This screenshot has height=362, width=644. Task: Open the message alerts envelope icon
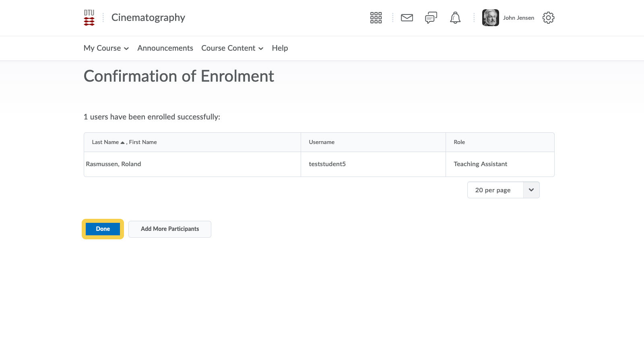tap(407, 18)
